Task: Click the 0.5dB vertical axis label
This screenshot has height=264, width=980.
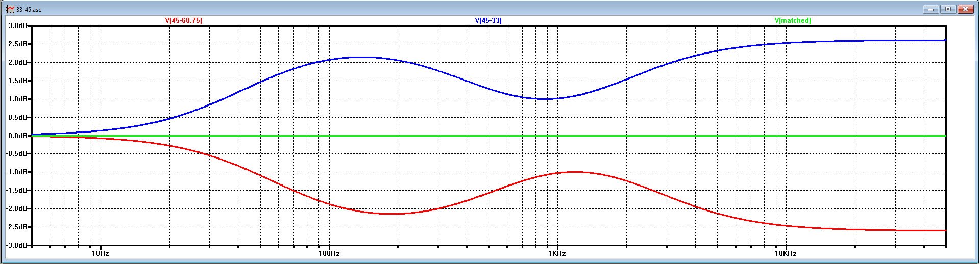Action: click(x=17, y=117)
